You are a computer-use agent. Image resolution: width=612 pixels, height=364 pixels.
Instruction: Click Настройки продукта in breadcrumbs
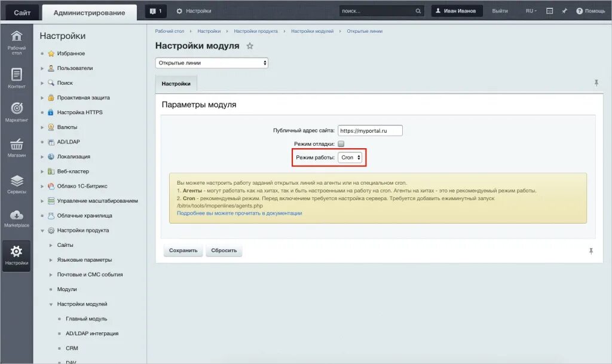click(256, 31)
